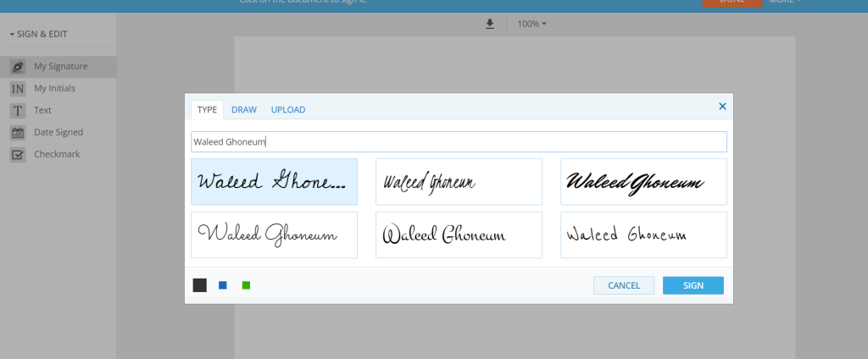Image resolution: width=868 pixels, height=359 pixels.
Task: Switch to the DRAW tab
Action: 243,109
